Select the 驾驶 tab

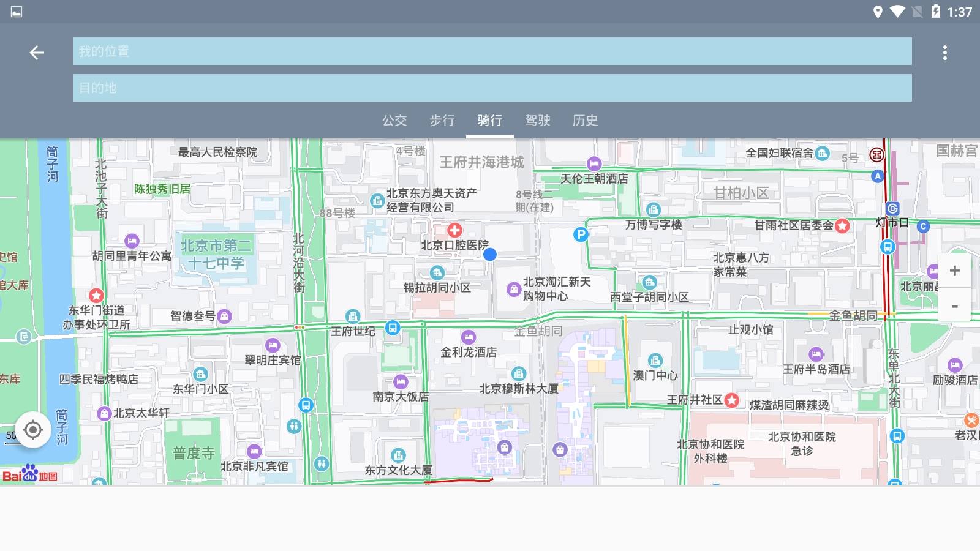pyautogui.click(x=538, y=121)
